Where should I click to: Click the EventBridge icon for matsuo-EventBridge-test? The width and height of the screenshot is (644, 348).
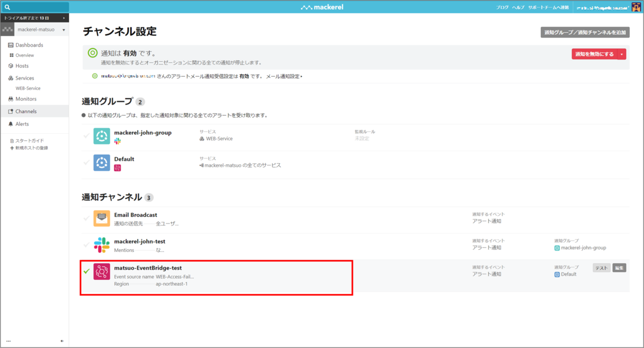pos(102,272)
